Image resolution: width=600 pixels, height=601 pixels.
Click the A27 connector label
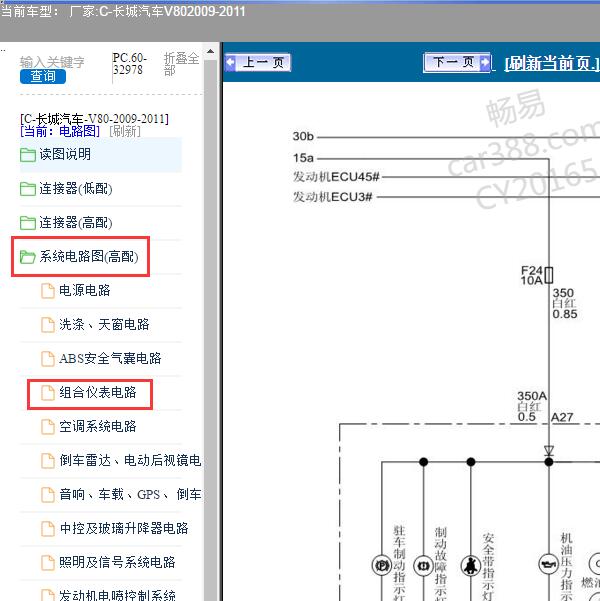coord(562,417)
